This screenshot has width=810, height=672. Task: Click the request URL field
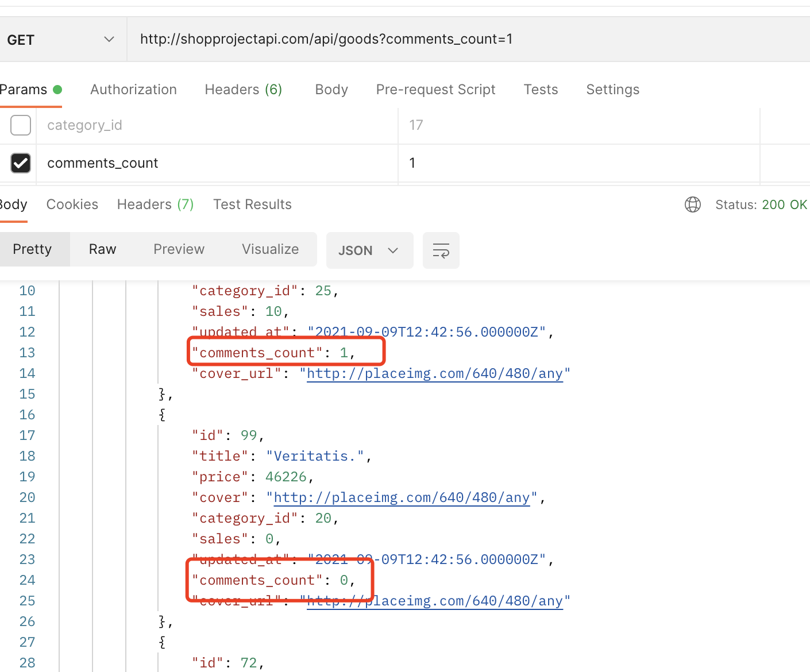468,39
